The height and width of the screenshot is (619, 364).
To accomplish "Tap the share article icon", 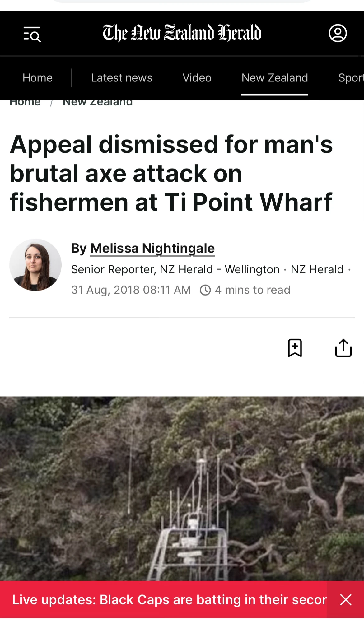I will click(343, 348).
